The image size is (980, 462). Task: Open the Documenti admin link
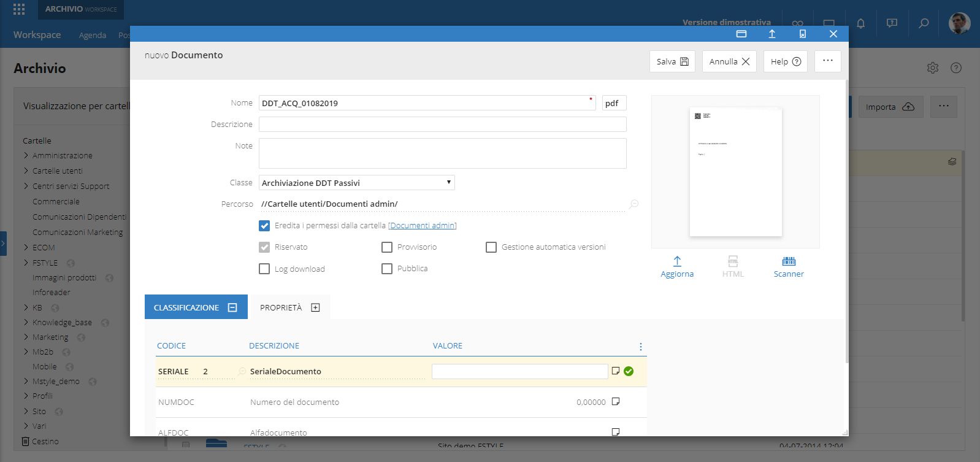point(423,226)
